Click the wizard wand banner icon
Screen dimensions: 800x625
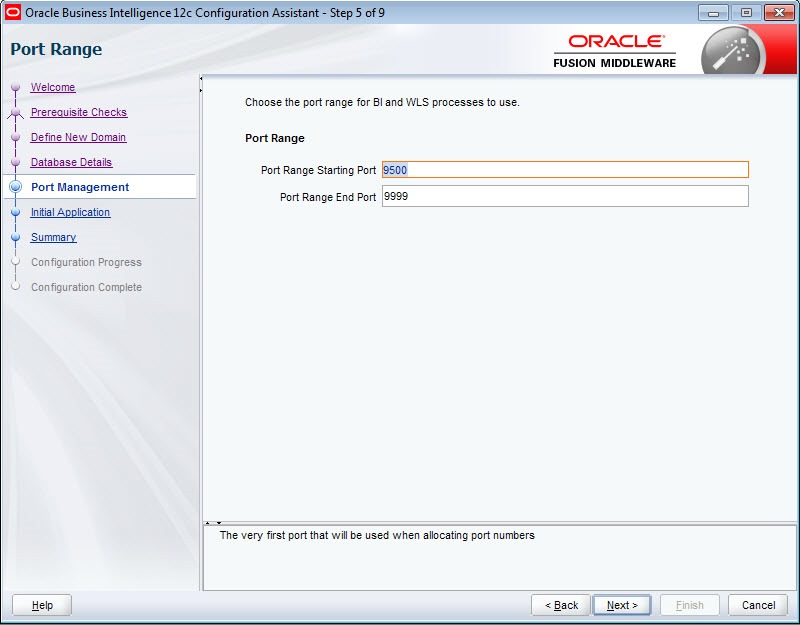point(733,52)
